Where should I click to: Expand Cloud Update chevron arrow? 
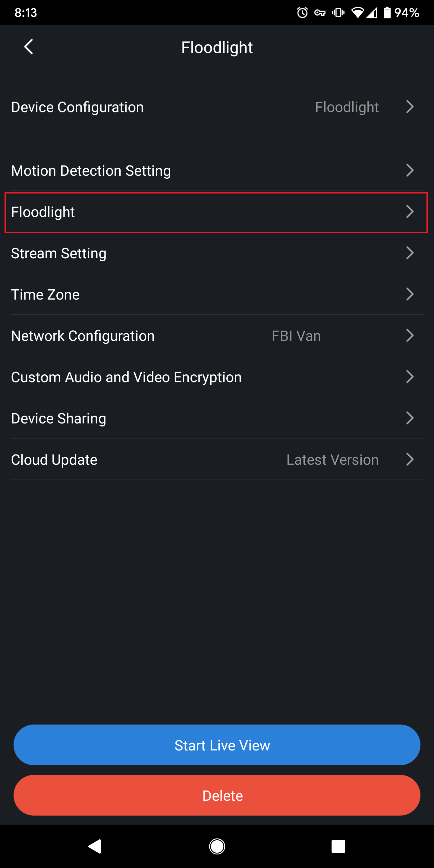point(410,459)
